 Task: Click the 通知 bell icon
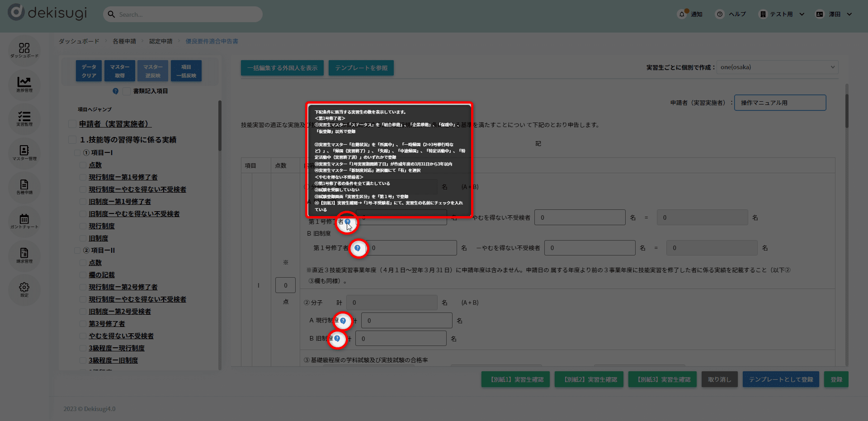pyautogui.click(x=682, y=14)
